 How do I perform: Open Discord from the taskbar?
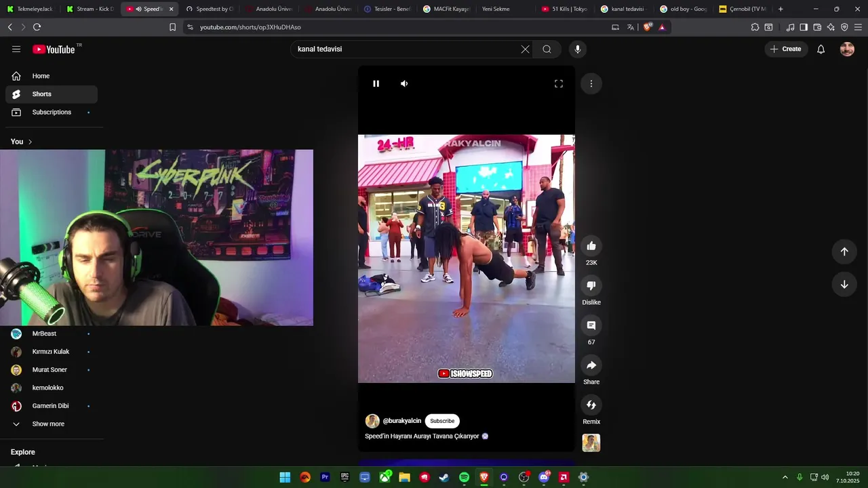click(x=544, y=477)
